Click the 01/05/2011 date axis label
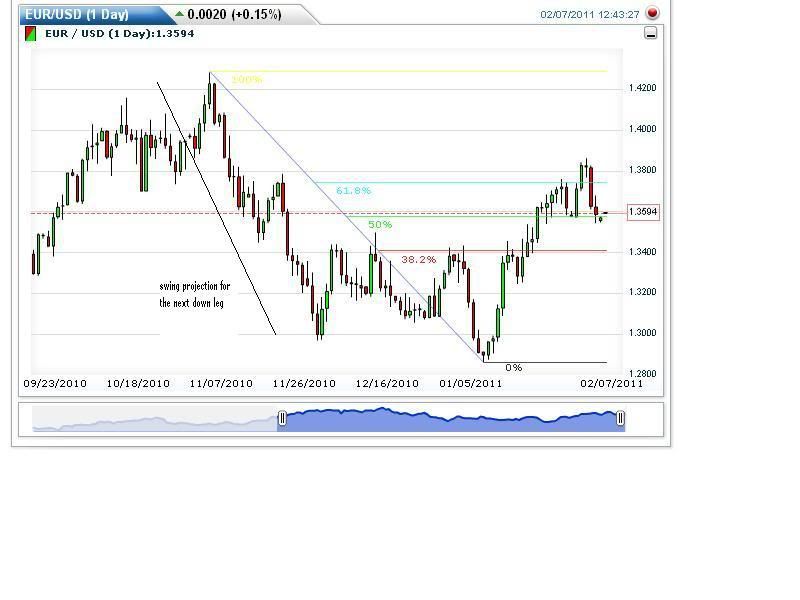This screenshot has width=800, height=600. 470,383
